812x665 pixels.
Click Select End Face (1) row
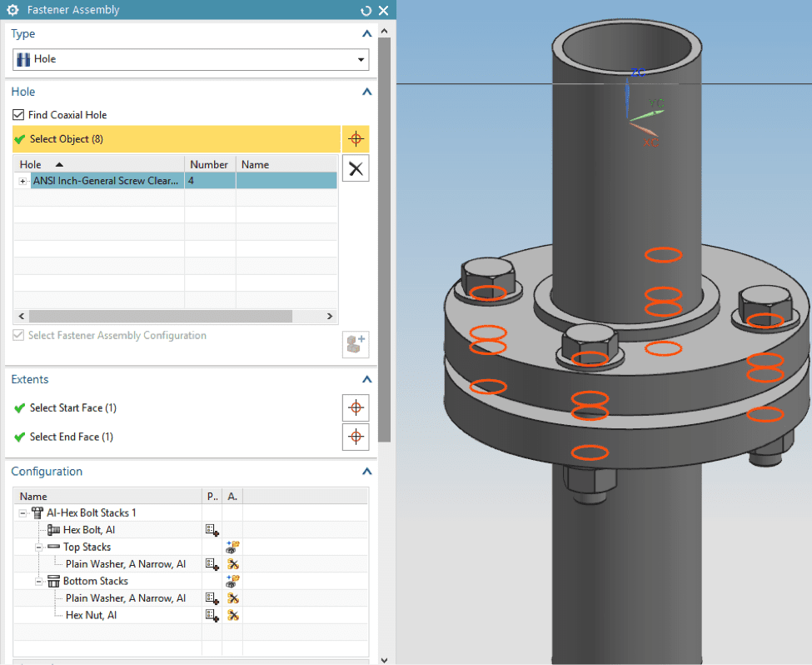(176, 437)
